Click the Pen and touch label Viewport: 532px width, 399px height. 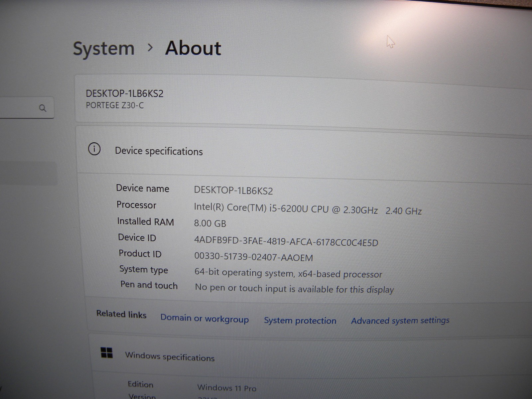[149, 285]
